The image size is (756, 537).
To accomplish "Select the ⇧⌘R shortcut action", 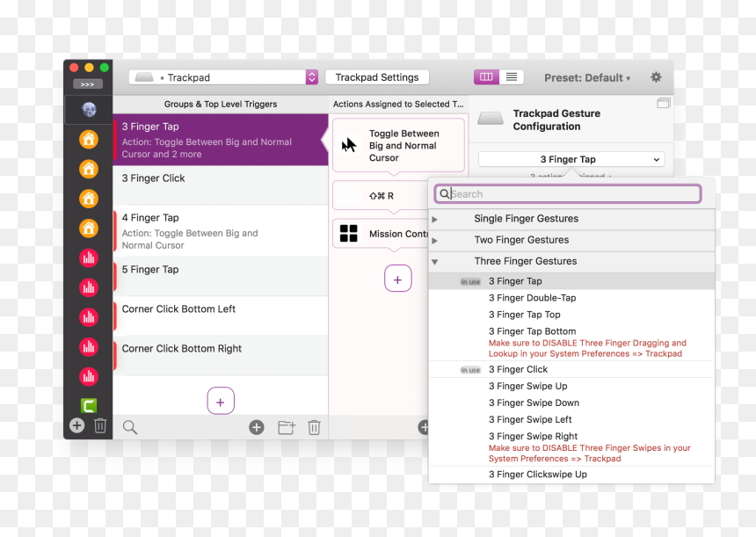I will coord(380,196).
